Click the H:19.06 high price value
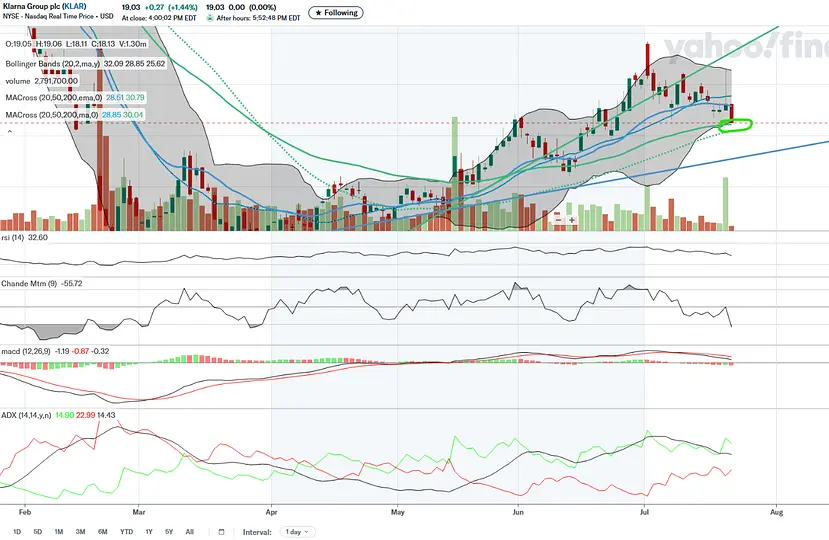 click(49, 44)
